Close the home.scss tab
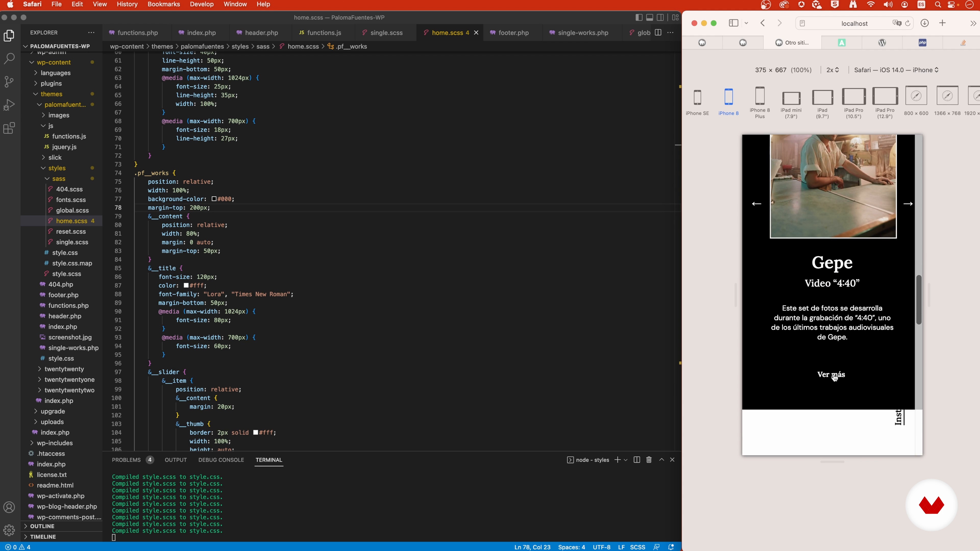980x551 pixels. pos(476,33)
